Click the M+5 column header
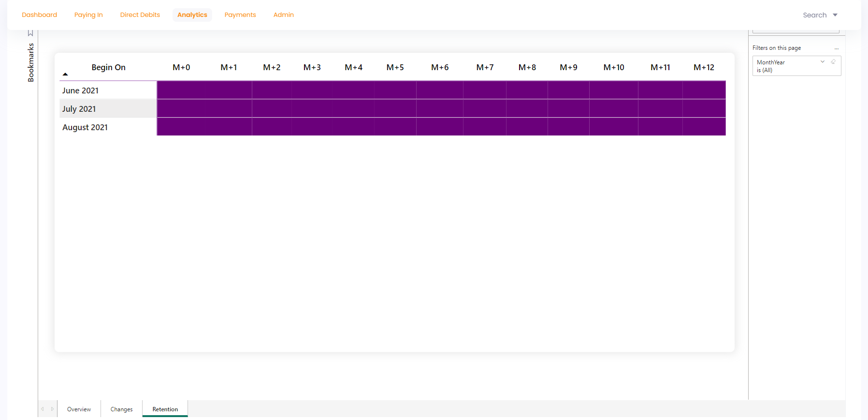 click(395, 67)
